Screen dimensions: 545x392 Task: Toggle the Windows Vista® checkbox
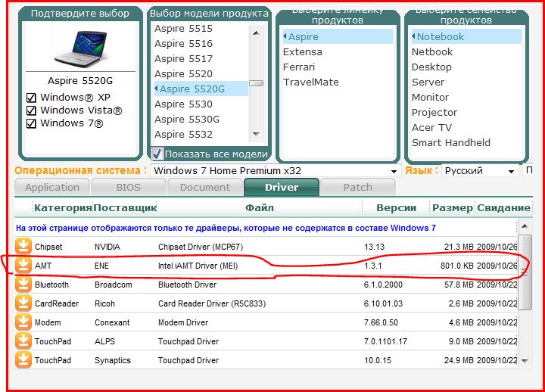click(31, 110)
